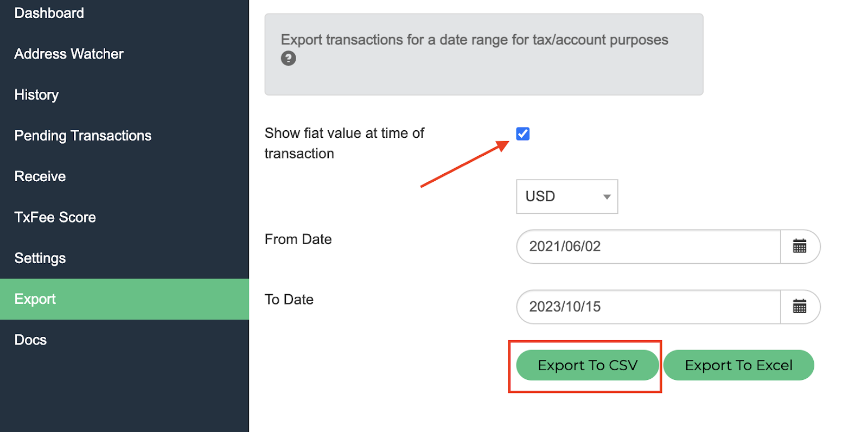This screenshot has width=868, height=432.
Task: Open the From Date calendar picker icon
Action: (x=800, y=246)
